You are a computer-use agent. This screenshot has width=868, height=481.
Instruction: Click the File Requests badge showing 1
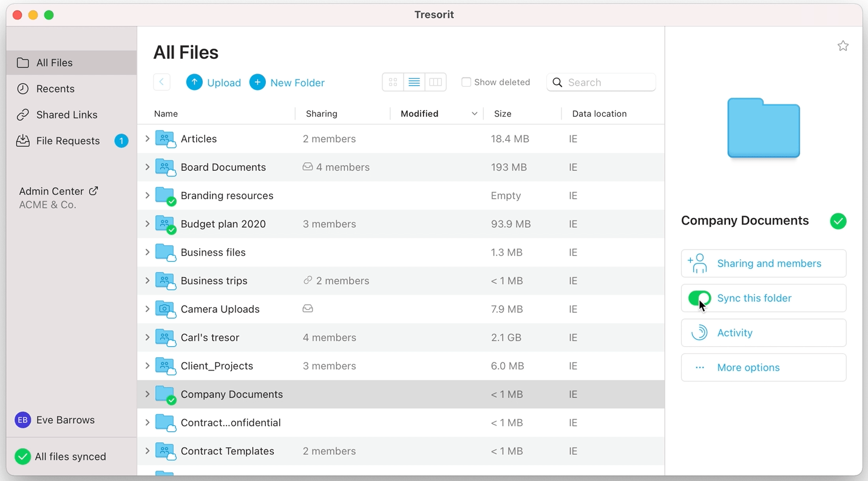(x=121, y=141)
